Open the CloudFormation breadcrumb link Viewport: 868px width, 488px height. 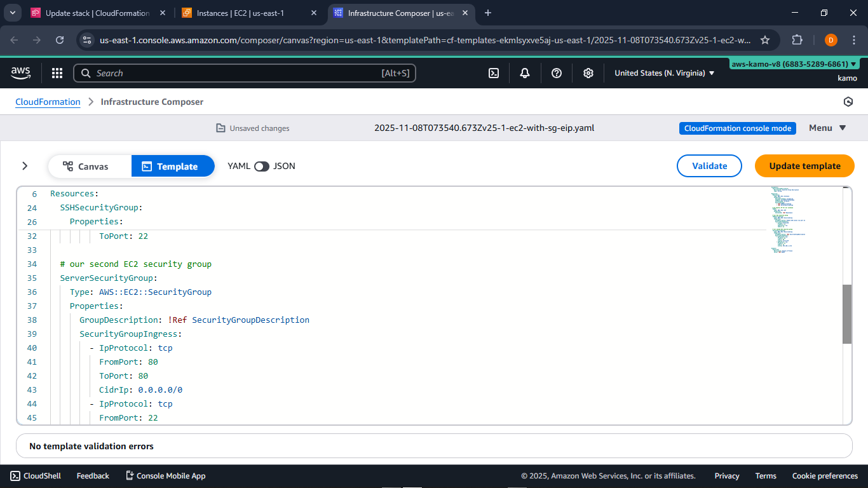[48, 102]
